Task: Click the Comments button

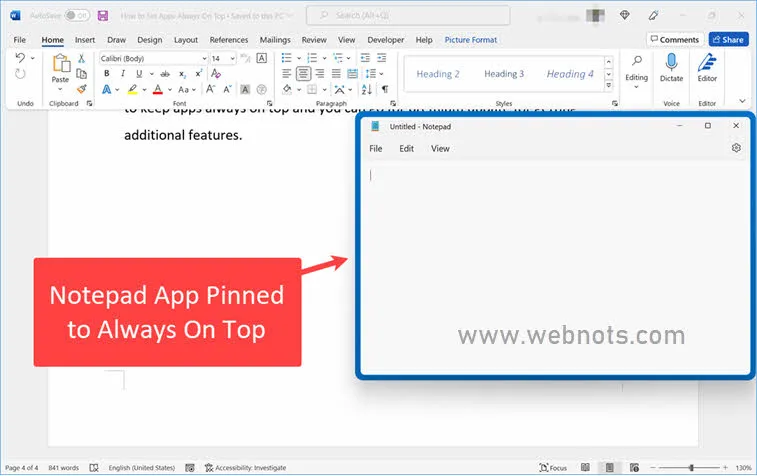Action: (674, 40)
